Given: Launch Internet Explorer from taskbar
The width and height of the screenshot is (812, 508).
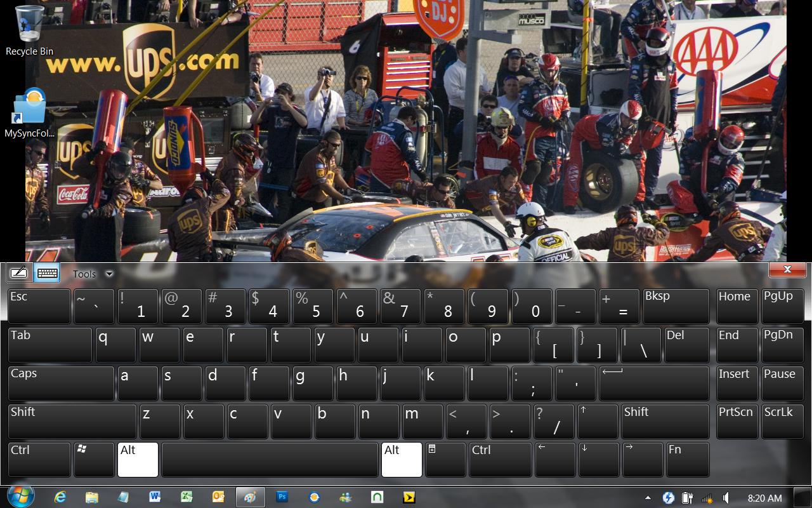Looking at the screenshot, I should click(60, 497).
